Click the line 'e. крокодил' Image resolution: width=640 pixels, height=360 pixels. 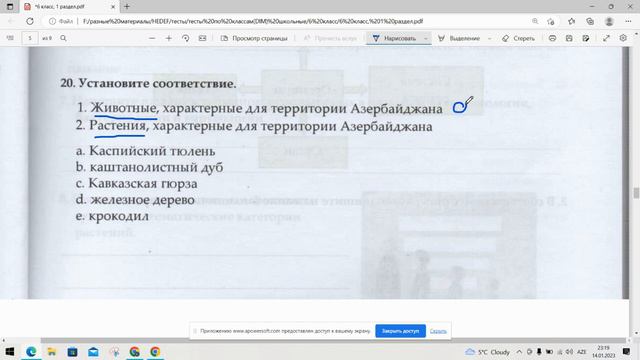[112, 216]
